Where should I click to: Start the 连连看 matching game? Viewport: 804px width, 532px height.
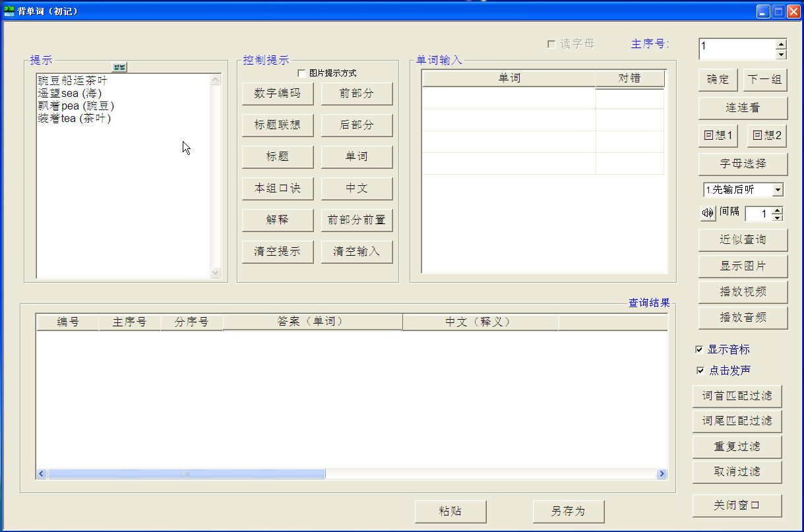coord(743,108)
